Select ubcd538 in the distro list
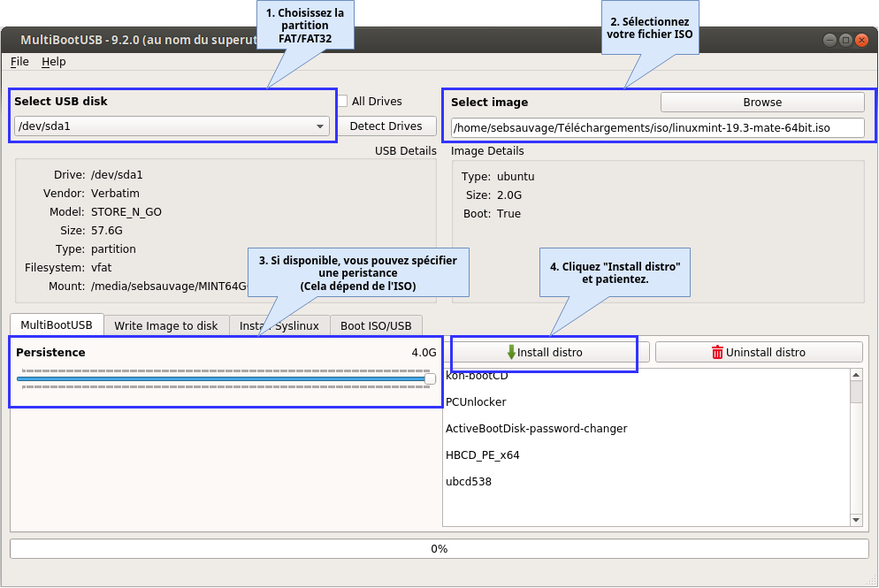The image size is (879, 588). [469, 481]
